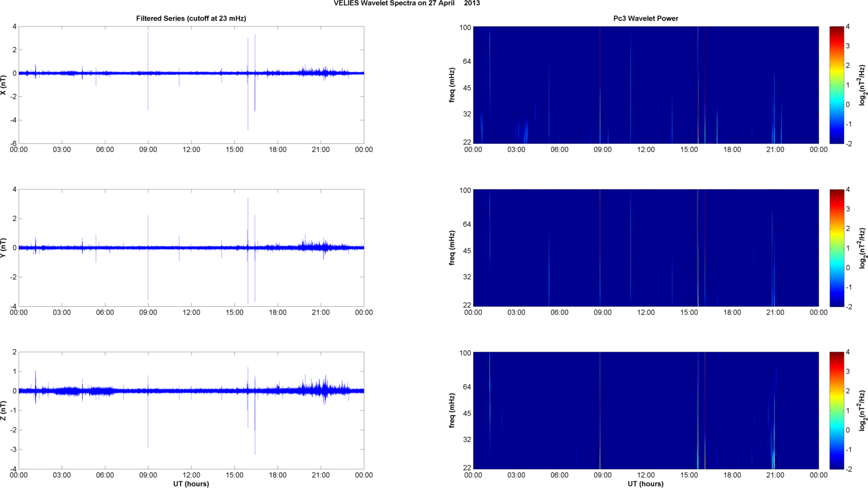Screen dimensions: 868x488
Task: Click the Y (nT) axis label
Action: (4, 248)
